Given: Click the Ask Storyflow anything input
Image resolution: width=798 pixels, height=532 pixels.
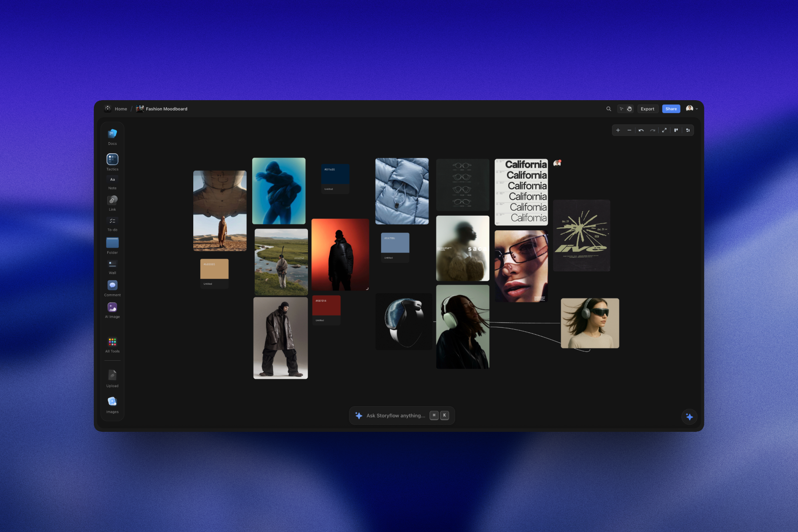Looking at the screenshot, I should (x=395, y=416).
